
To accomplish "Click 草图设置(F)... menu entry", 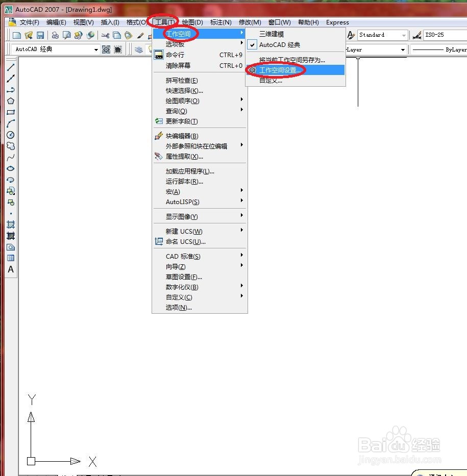I will coord(200,277).
